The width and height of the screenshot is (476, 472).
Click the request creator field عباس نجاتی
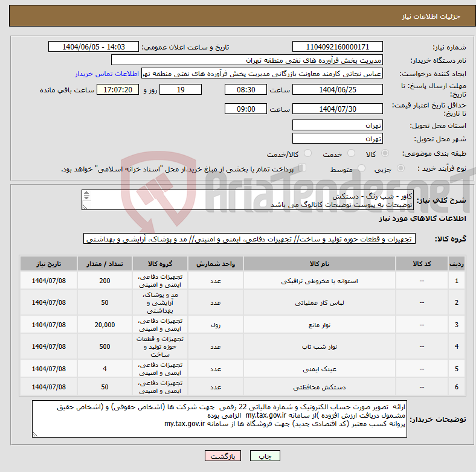click(262, 74)
